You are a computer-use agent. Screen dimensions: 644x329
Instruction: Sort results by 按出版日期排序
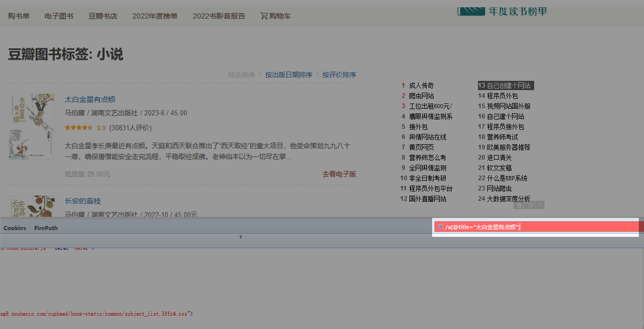pyautogui.click(x=289, y=75)
